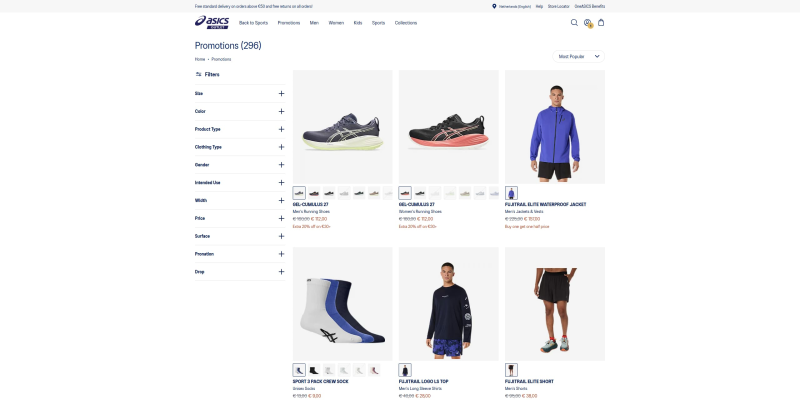Click the Filters sliders icon
The image size is (800, 400).
198,74
